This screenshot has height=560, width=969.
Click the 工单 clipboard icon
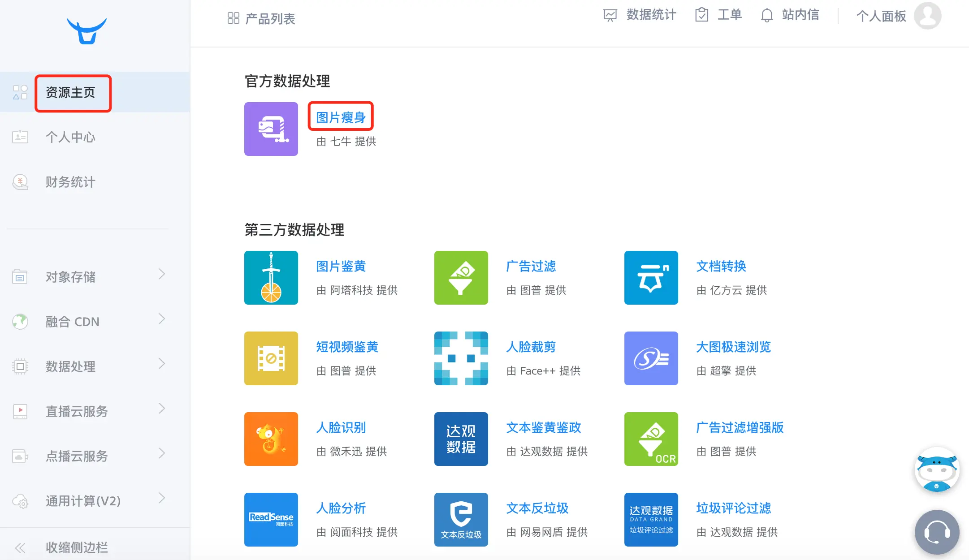point(701,15)
